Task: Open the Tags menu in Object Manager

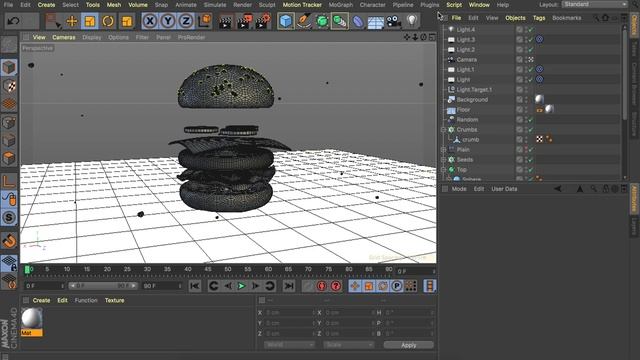Action: (x=539, y=18)
